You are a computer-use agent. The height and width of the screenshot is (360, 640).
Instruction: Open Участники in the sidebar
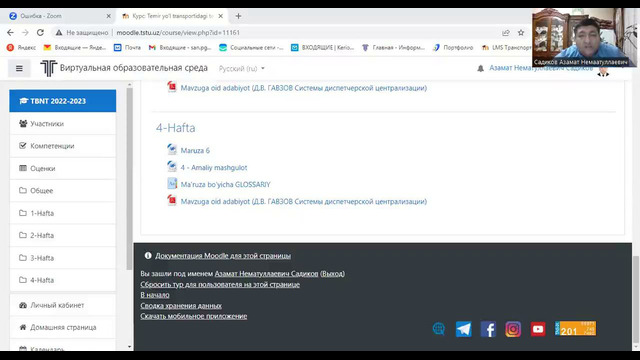pyautogui.click(x=62, y=123)
